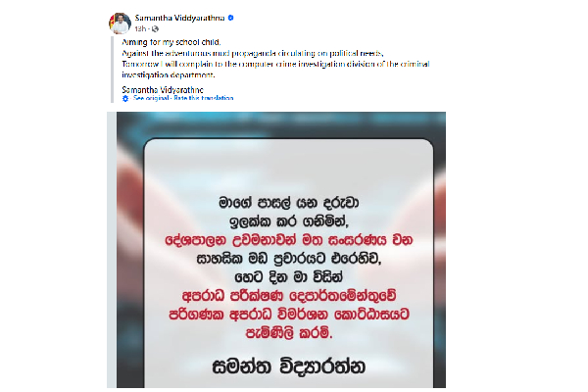This screenshot has height=392, width=588.
Task: Open the Sinhala statement image
Action: click(x=281, y=250)
